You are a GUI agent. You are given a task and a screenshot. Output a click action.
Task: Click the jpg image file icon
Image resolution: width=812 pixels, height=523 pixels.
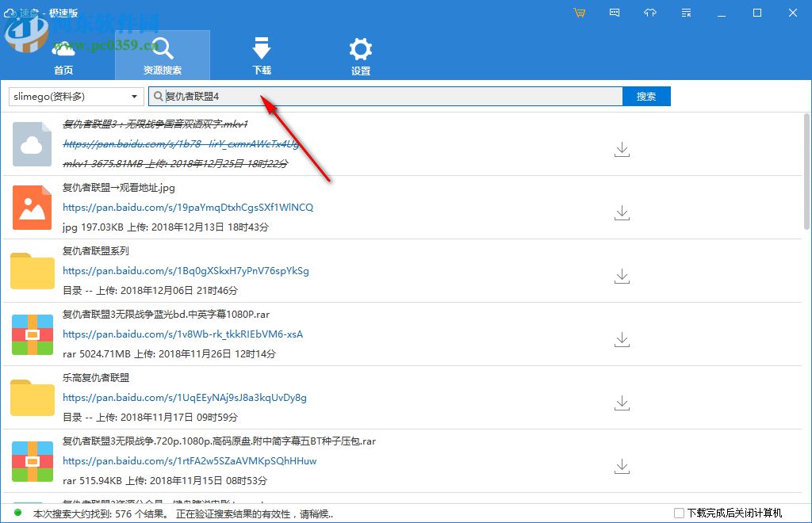pyautogui.click(x=32, y=208)
